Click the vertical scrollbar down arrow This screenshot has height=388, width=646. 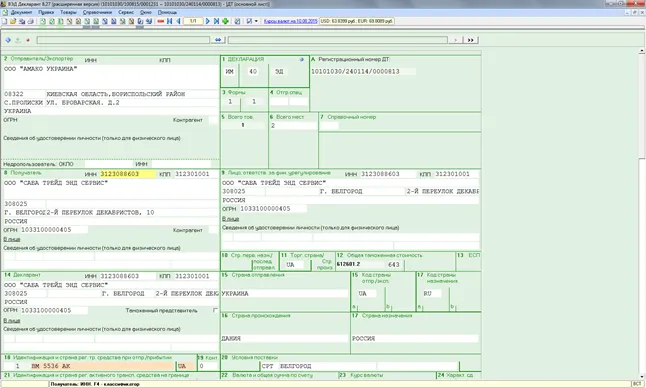(642, 376)
